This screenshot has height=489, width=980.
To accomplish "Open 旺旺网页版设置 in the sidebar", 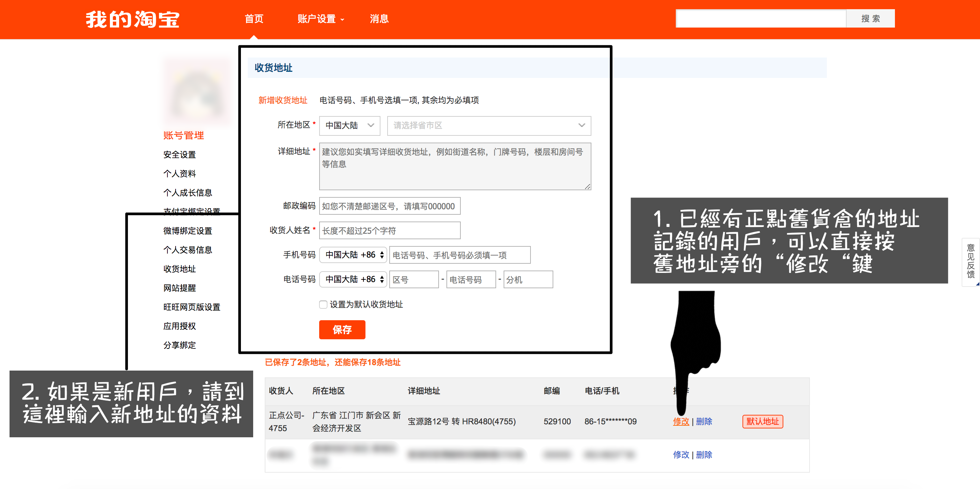I will coord(192,307).
